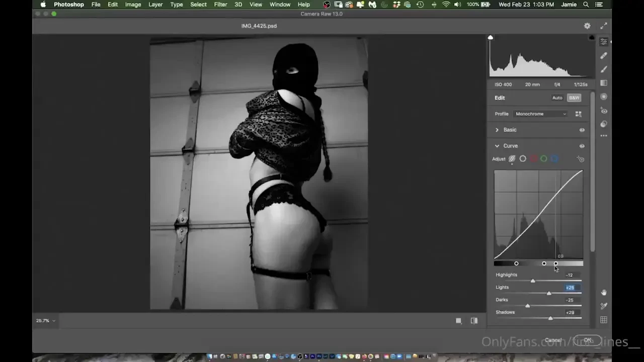Select the Hand tool
The width and height of the screenshot is (644, 362).
[604, 292]
